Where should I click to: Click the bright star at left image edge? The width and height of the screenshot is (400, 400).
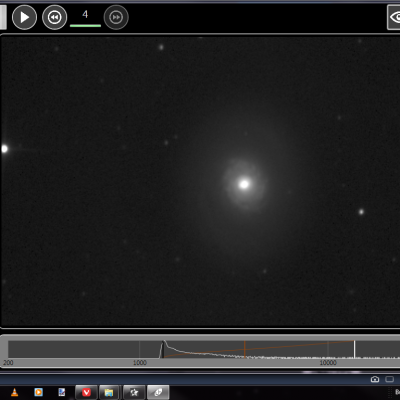tap(4, 149)
